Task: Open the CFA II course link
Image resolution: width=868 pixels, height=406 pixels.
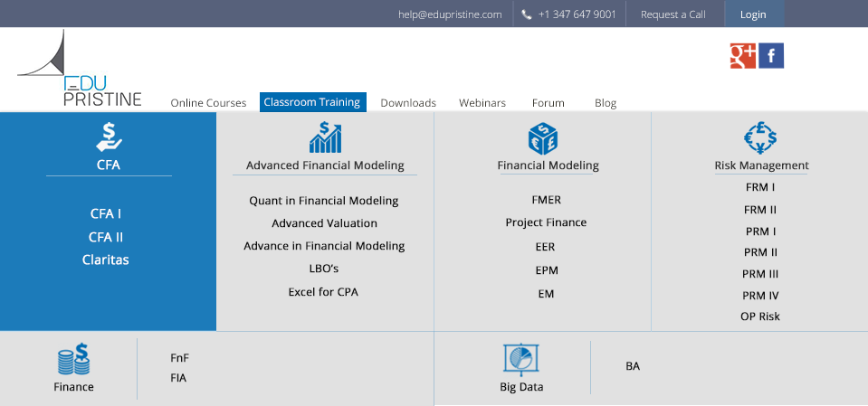Action: [x=106, y=237]
